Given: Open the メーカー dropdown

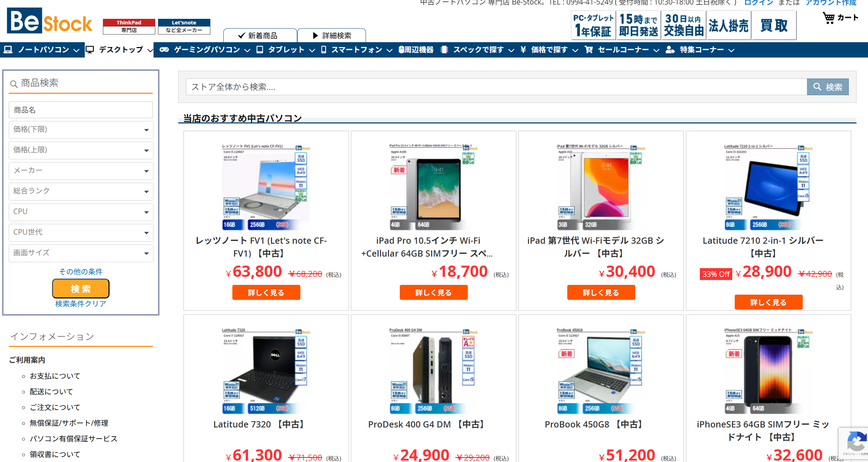Looking at the screenshot, I should click(81, 171).
